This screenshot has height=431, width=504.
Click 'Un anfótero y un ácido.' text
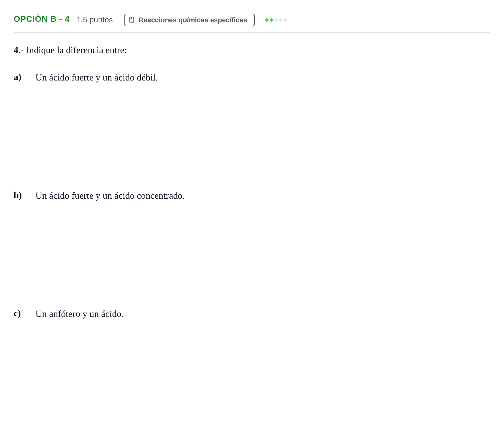point(79,314)
